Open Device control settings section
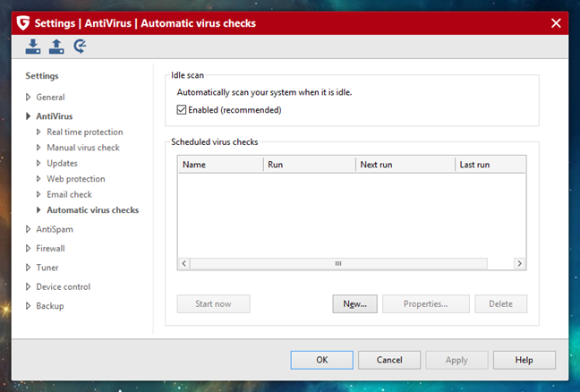580x392 pixels. 64,286
